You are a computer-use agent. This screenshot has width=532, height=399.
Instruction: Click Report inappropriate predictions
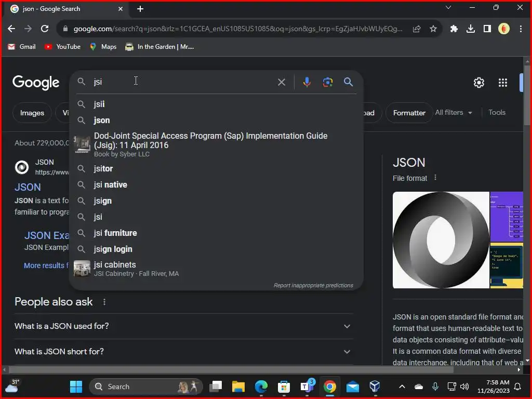tap(313, 285)
